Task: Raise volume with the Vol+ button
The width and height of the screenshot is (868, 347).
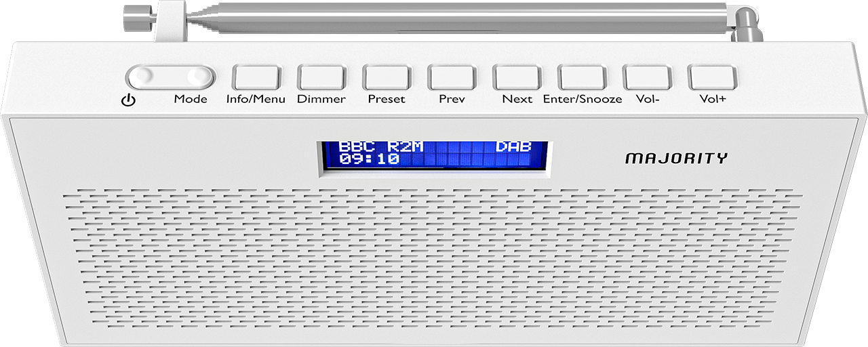Action: tap(712, 77)
